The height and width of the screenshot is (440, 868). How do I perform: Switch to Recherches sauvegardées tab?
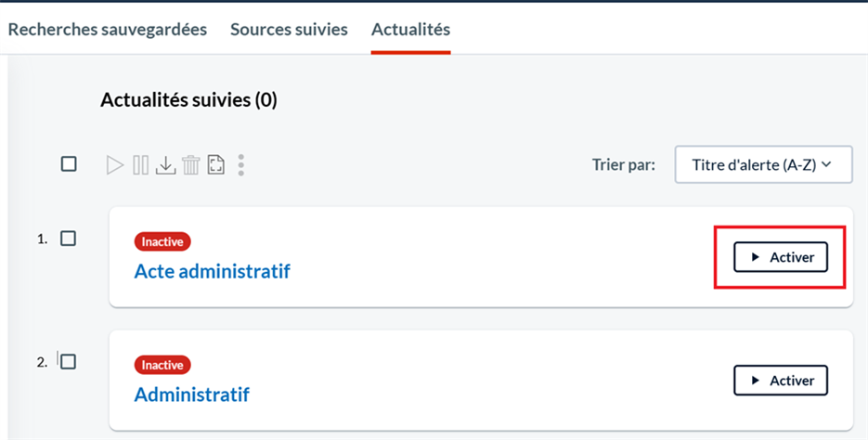click(108, 30)
